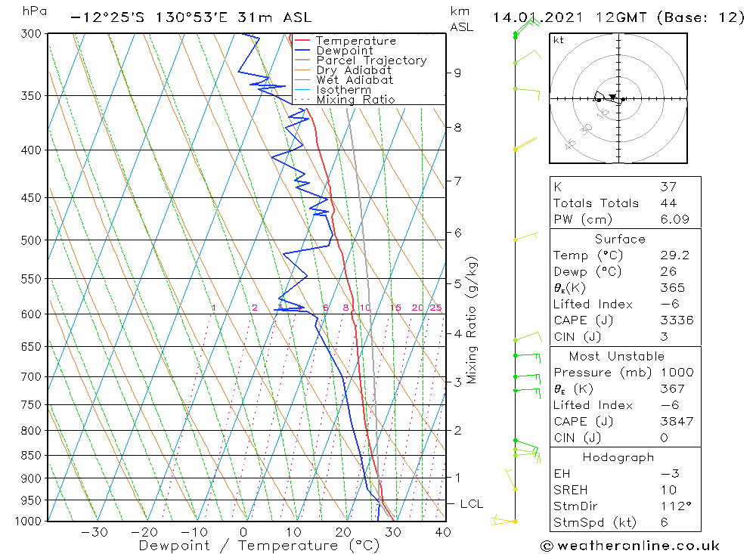The width and height of the screenshot is (756, 554).
Task: Click the '300' hPa pressure axis label
Action: tap(31, 34)
